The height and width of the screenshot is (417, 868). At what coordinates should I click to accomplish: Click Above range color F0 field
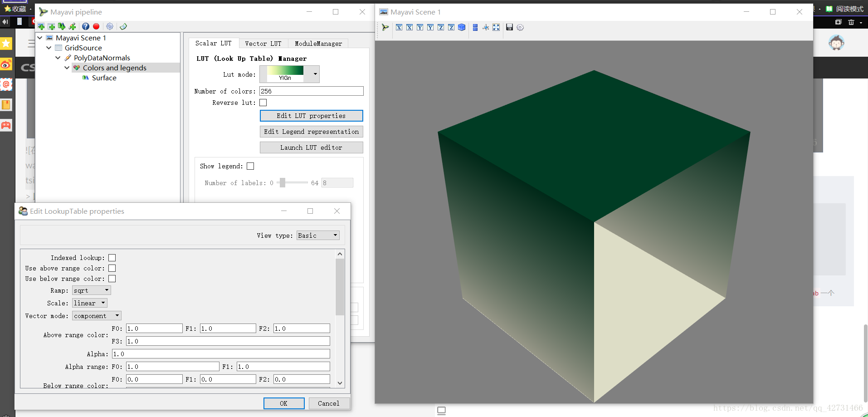(x=154, y=329)
